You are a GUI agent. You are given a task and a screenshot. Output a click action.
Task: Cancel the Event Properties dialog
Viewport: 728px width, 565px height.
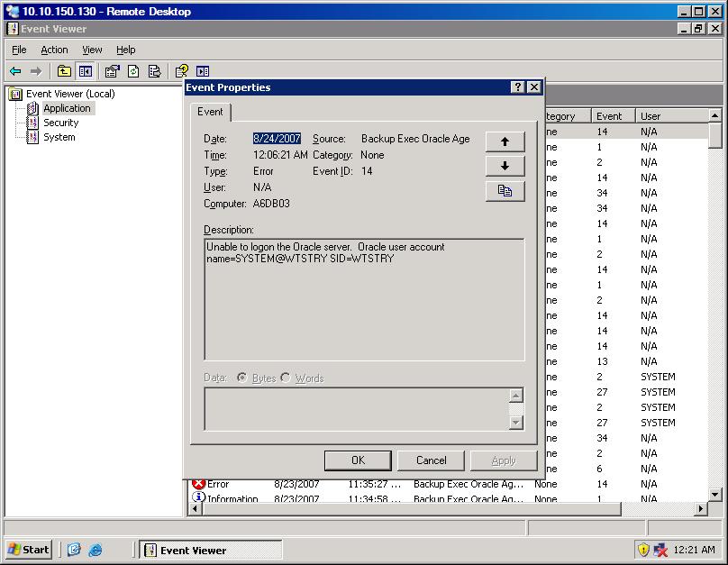tap(431, 460)
